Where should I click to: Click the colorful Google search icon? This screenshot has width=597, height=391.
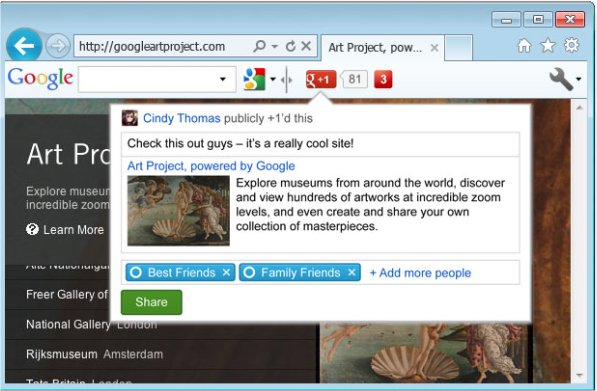[254, 79]
